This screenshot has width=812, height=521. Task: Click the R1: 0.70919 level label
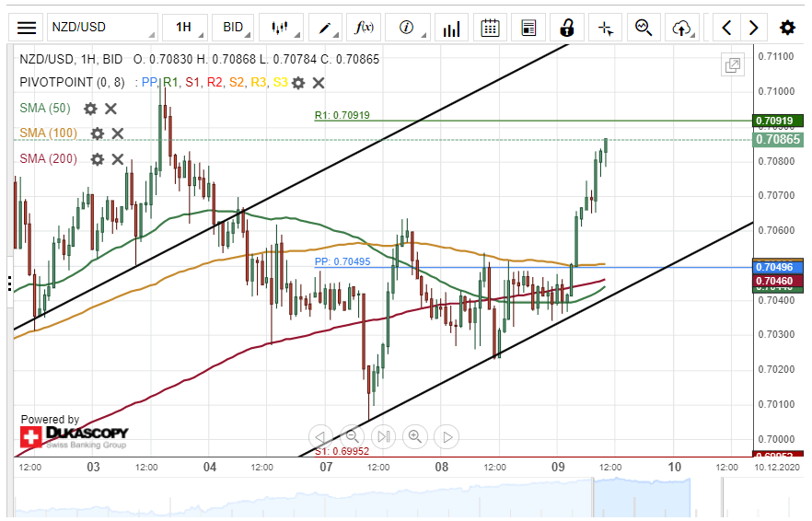click(x=342, y=115)
